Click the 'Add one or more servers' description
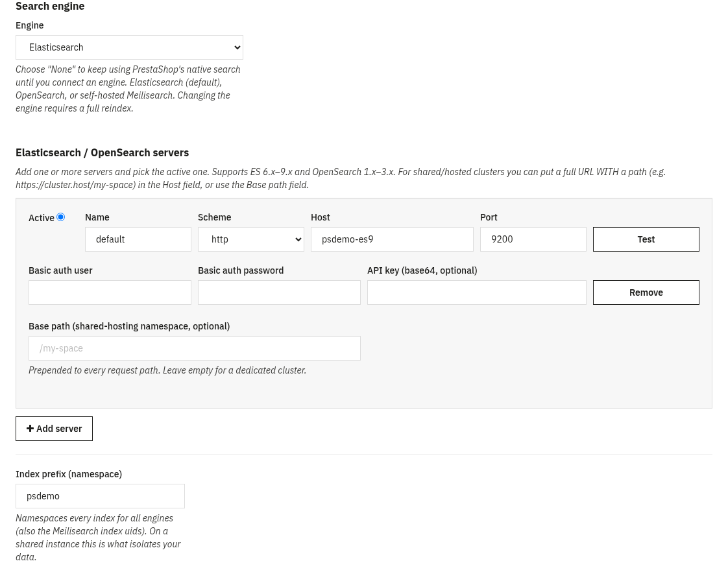The width and height of the screenshot is (728, 583). [x=341, y=178]
